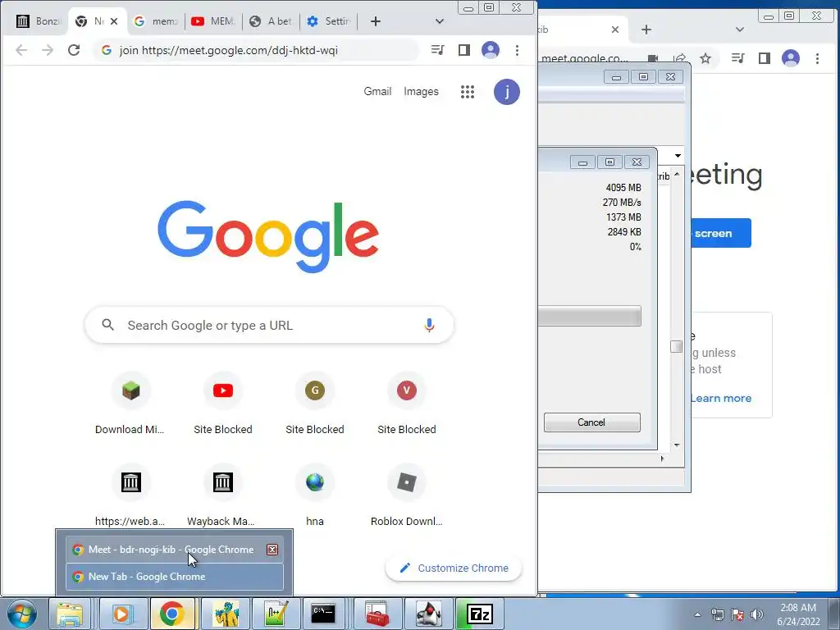The height and width of the screenshot is (630, 840).
Task: Open the media control icon in the front Chrome toolbar
Action: coord(438,50)
